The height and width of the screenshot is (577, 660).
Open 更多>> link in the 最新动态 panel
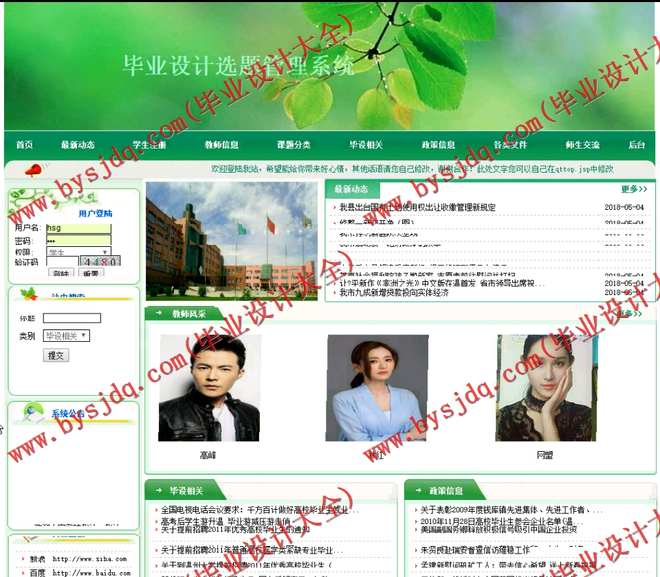634,189
